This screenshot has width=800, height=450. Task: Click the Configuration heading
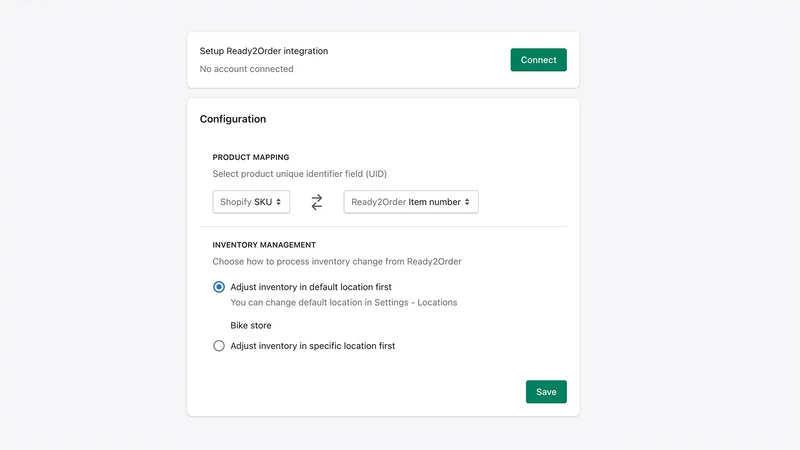tap(233, 119)
